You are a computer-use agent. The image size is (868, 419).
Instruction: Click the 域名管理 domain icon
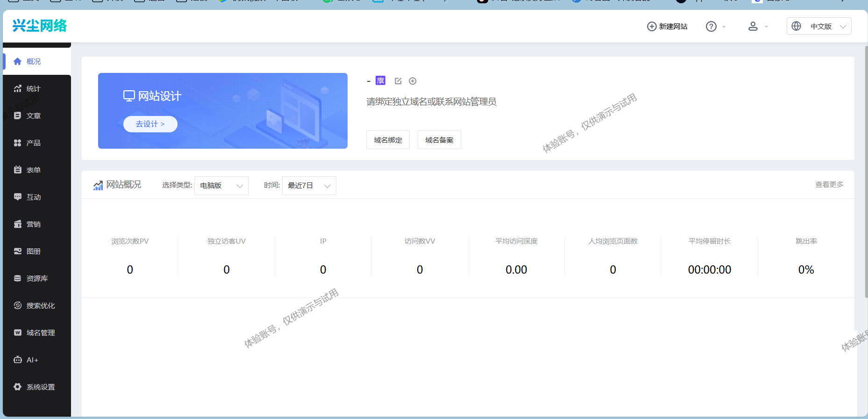click(x=18, y=332)
